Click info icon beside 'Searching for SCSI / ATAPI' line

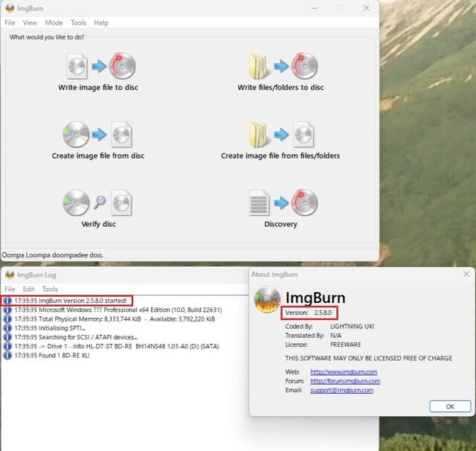7,337
